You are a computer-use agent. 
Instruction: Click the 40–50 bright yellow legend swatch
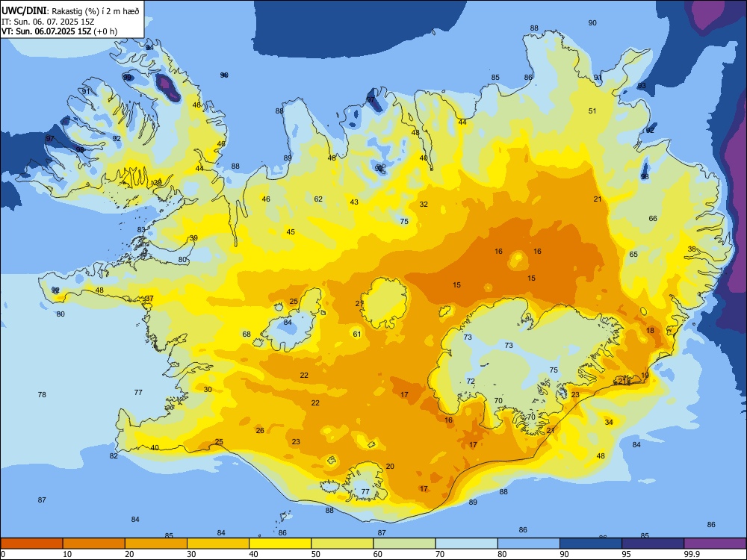(x=280, y=544)
